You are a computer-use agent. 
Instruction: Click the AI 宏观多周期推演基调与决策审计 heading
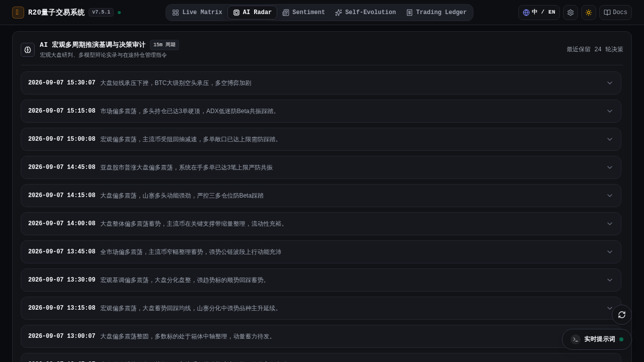click(93, 45)
